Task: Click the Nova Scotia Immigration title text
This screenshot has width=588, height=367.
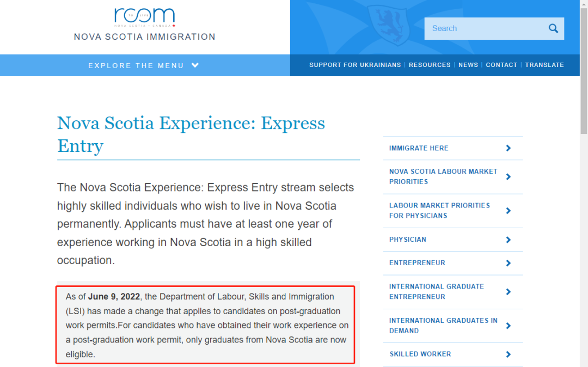Action: [x=145, y=36]
